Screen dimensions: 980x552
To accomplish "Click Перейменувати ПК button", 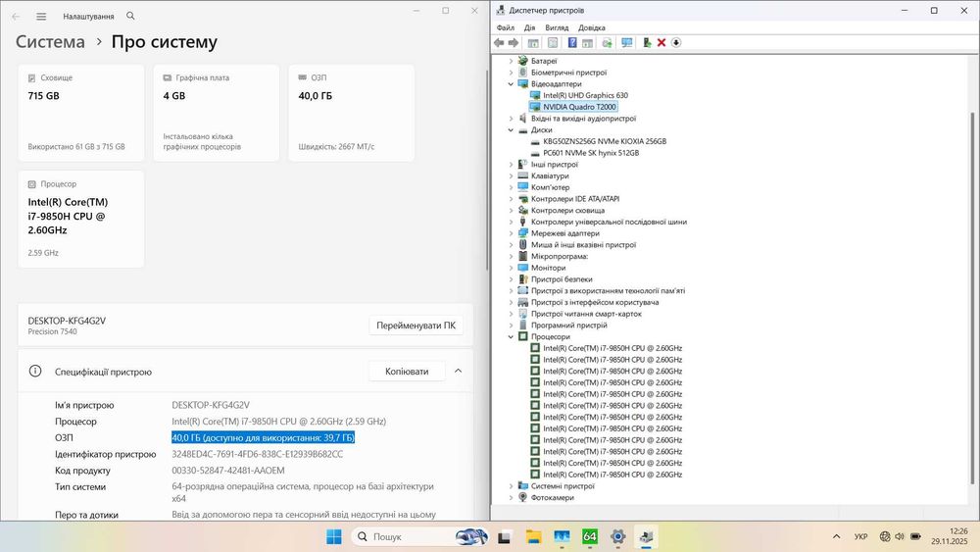I will click(x=416, y=326).
